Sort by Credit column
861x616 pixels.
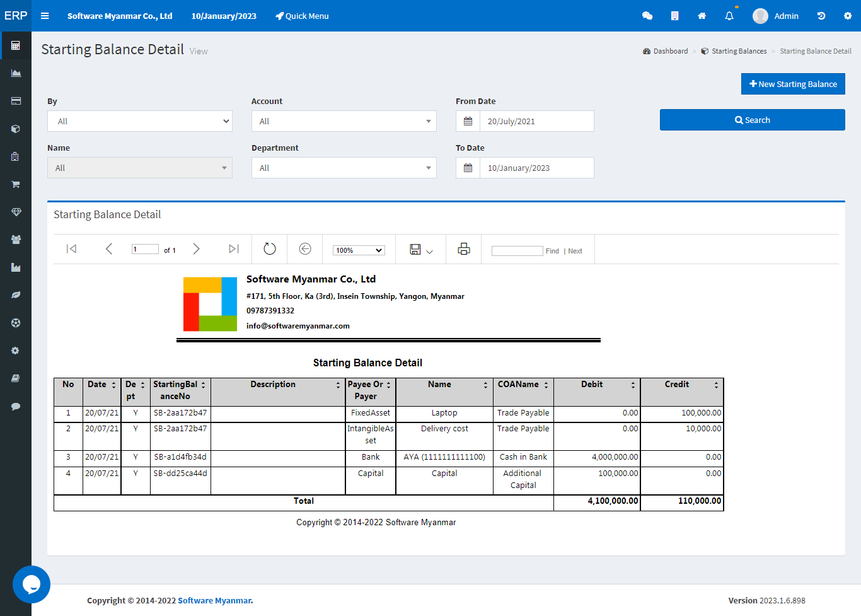tap(717, 385)
